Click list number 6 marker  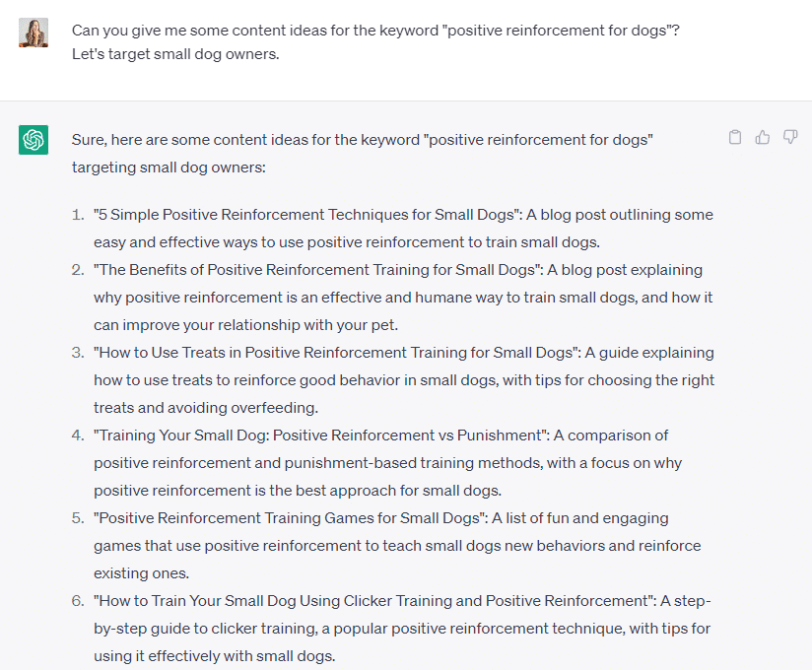click(x=78, y=601)
